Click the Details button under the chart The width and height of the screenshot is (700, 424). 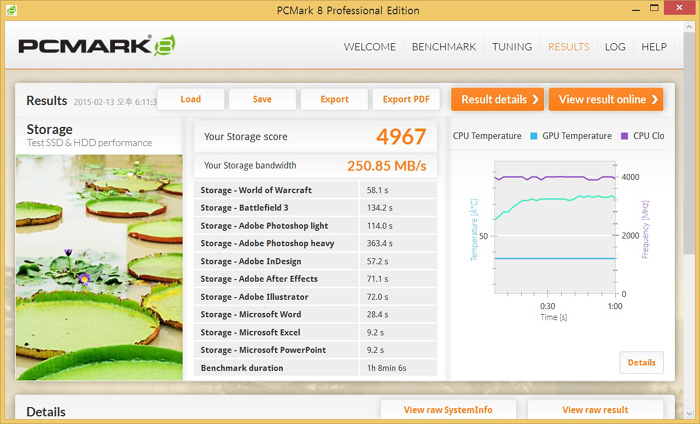pyautogui.click(x=642, y=362)
